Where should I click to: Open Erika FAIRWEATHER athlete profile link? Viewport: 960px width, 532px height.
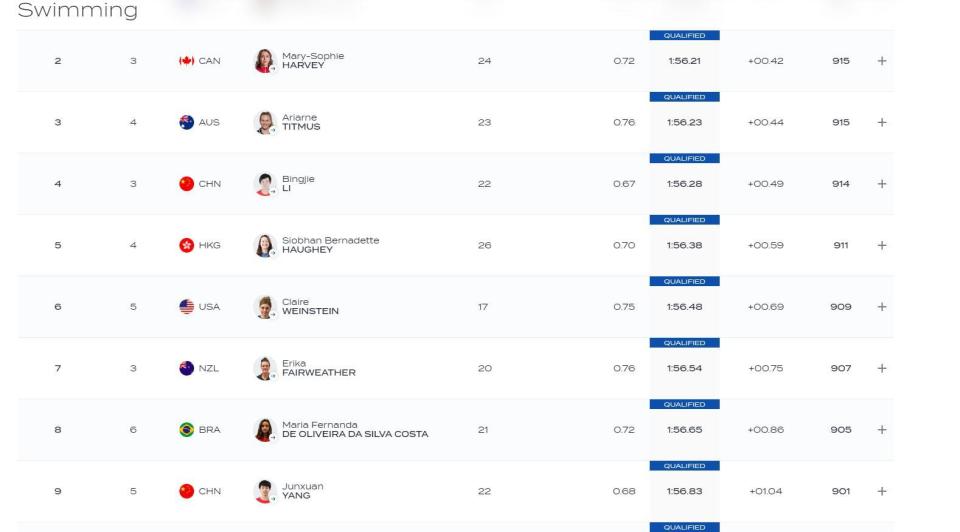point(318,368)
